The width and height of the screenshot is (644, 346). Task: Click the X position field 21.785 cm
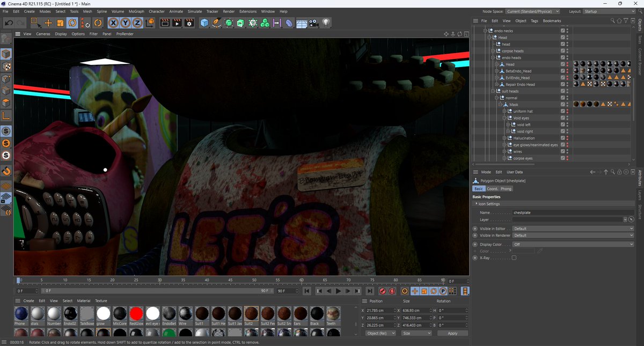pyautogui.click(x=380, y=310)
